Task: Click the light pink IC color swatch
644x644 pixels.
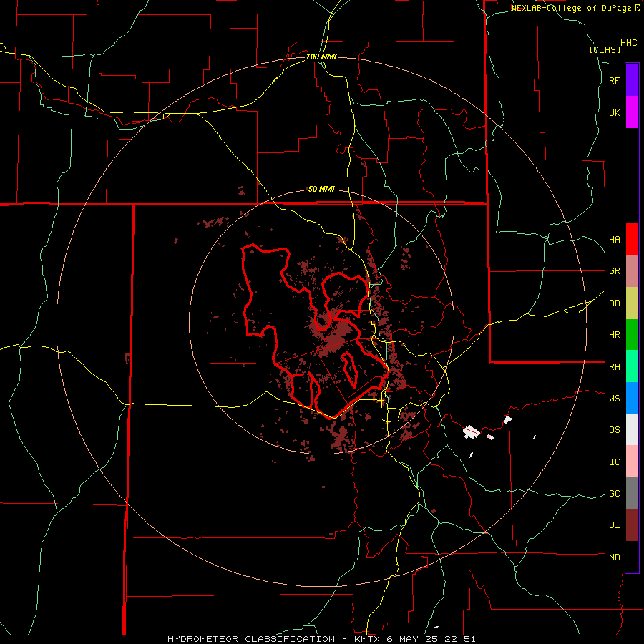Action: (x=632, y=462)
